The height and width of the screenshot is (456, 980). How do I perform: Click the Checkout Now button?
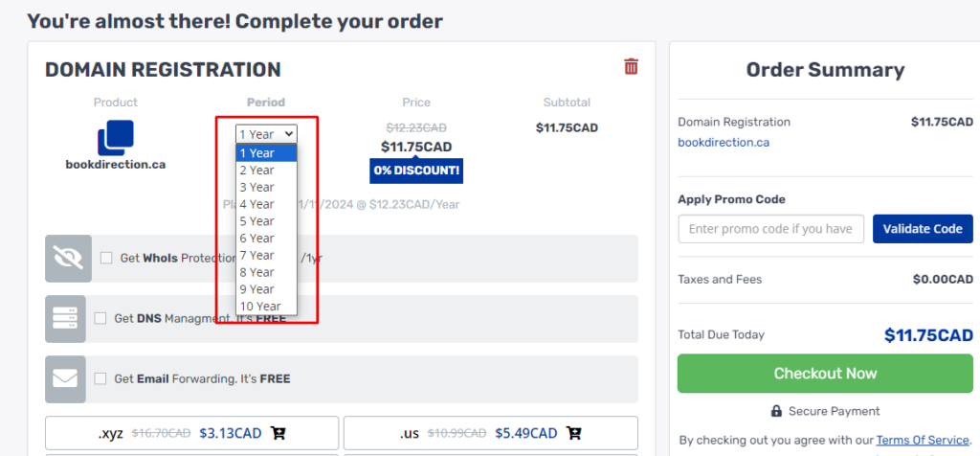(825, 374)
